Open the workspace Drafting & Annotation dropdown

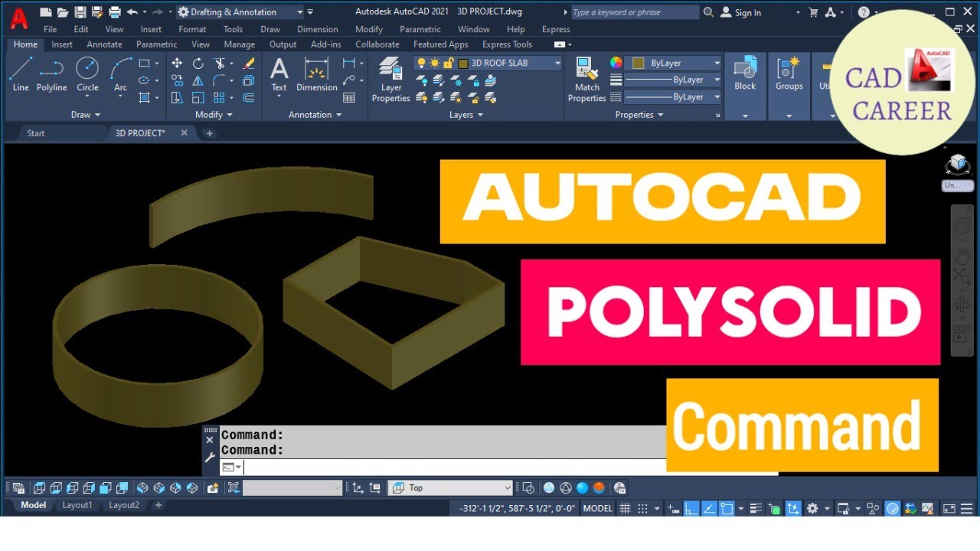pyautogui.click(x=240, y=12)
